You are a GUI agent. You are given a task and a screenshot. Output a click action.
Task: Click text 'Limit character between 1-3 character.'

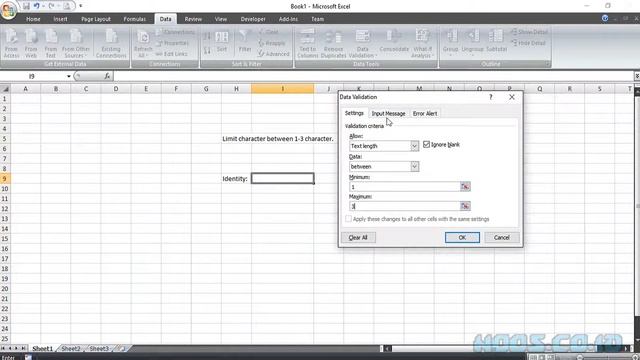tap(278, 139)
